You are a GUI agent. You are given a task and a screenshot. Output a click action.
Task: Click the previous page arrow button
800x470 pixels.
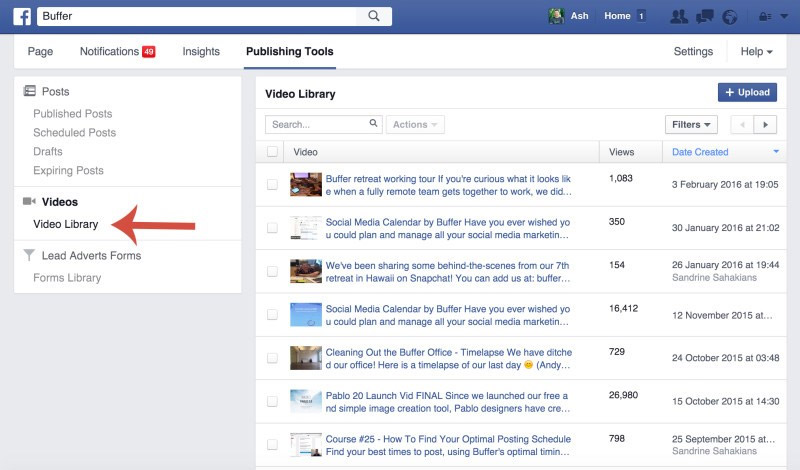[x=742, y=125]
